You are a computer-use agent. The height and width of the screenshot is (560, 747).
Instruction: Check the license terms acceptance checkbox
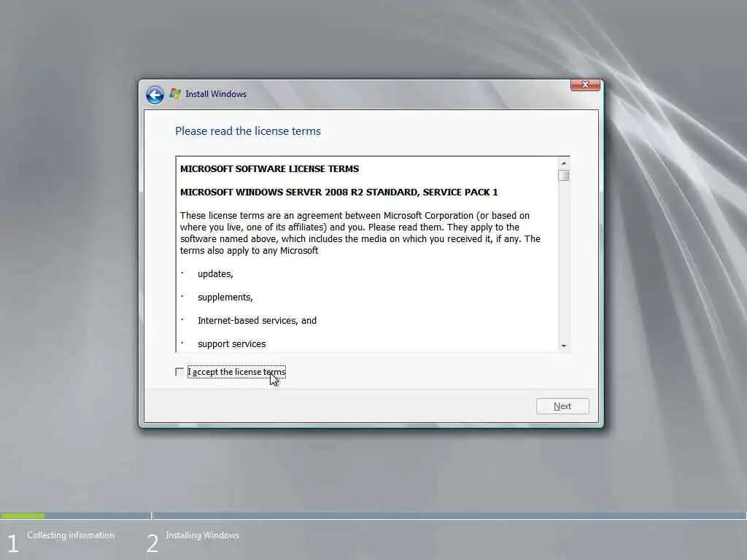[179, 372]
